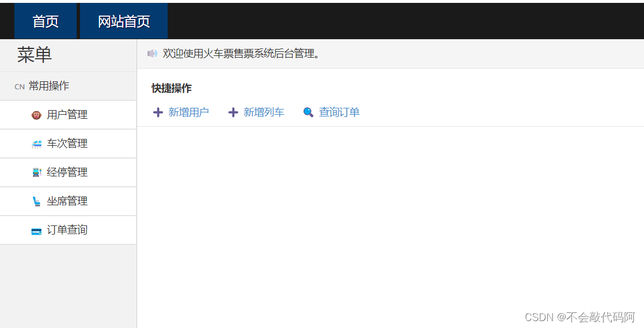Click the 查询订单 quick link

pyautogui.click(x=339, y=112)
